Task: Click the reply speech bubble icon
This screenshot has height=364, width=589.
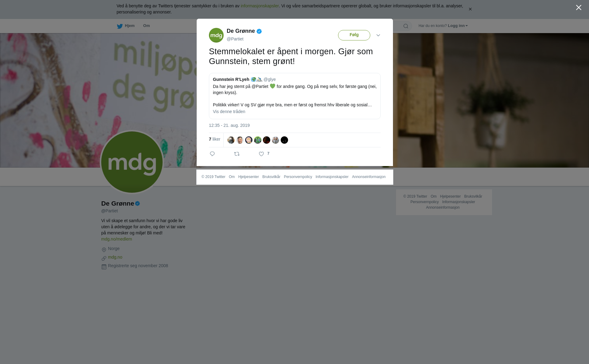Action: tap(212, 154)
